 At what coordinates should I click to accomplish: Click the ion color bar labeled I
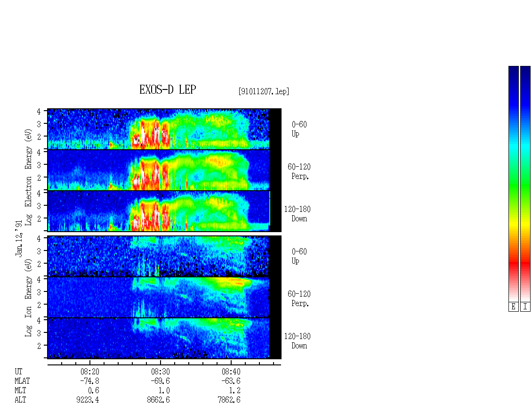click(525, 184)
